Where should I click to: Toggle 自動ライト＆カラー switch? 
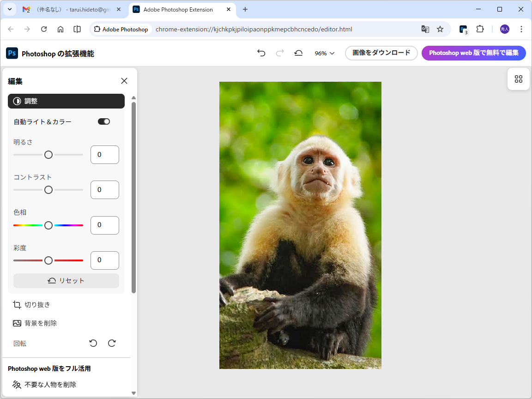(104, 121)
